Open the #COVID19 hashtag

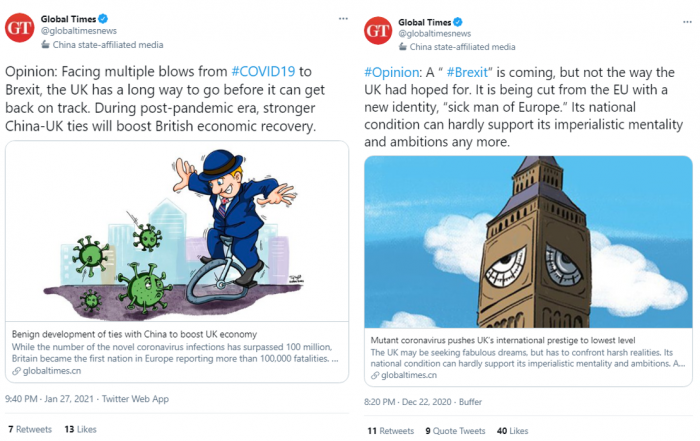263,71
